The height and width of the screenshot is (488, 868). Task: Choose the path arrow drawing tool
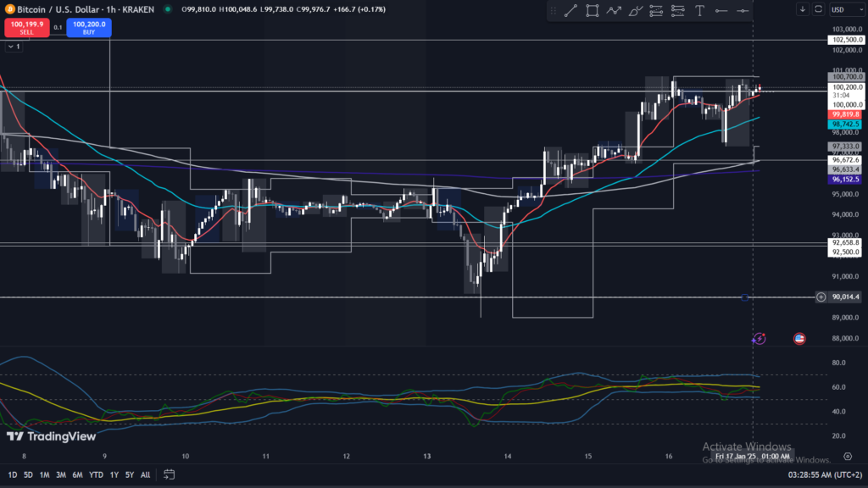613,10
